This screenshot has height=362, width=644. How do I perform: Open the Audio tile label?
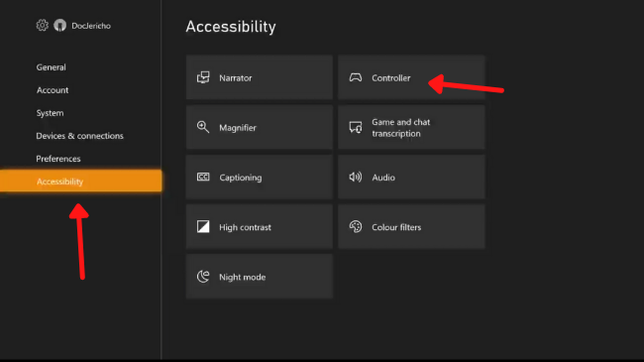pyautogui.click(x=383, y=178)
